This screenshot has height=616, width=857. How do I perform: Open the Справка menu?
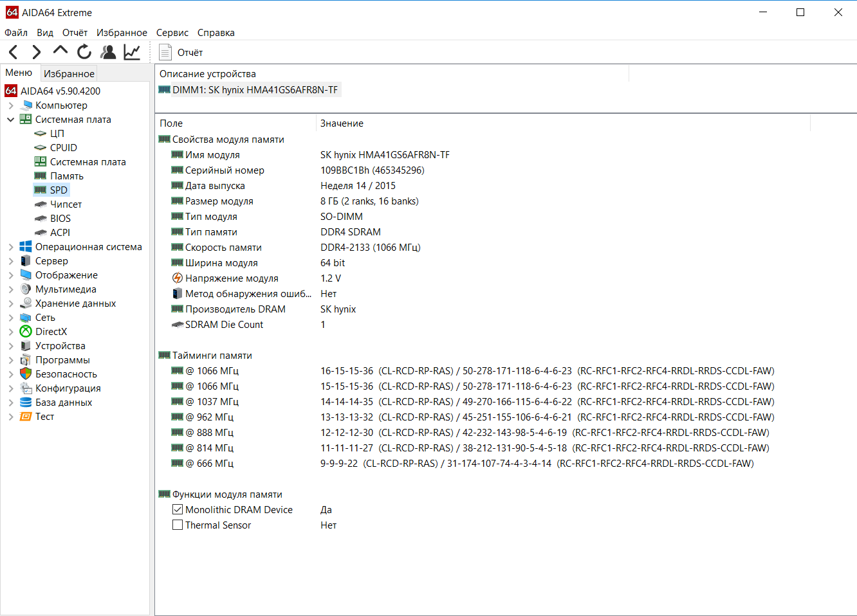click(216, 33)
